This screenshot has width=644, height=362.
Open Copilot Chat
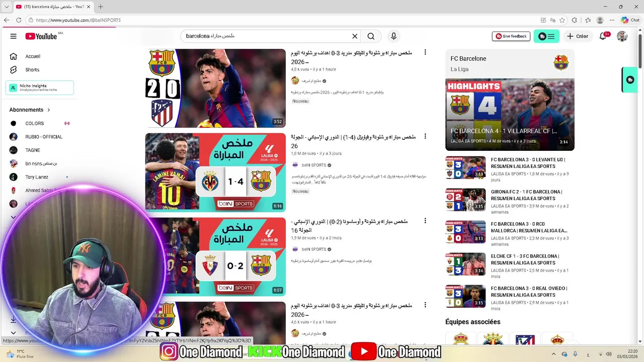[631, 20]
